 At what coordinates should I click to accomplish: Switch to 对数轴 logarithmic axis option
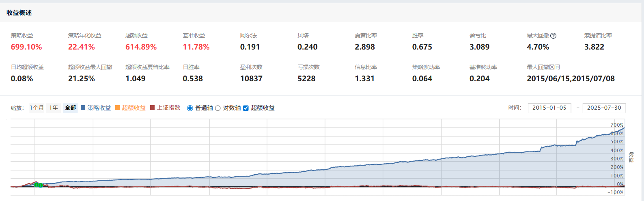pos(218,108)
